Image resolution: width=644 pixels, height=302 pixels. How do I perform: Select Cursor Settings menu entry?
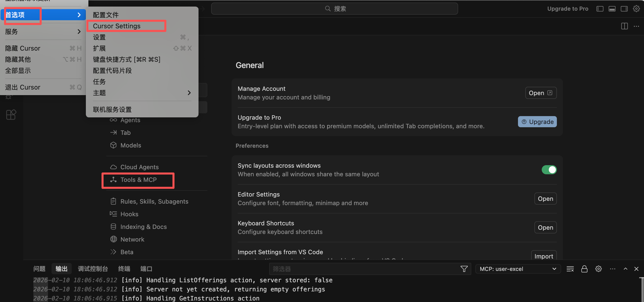click(117, 26)
